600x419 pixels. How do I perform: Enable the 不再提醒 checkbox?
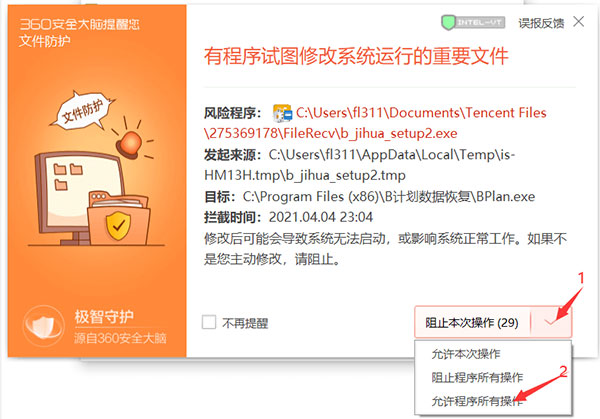tap(209, 322)
